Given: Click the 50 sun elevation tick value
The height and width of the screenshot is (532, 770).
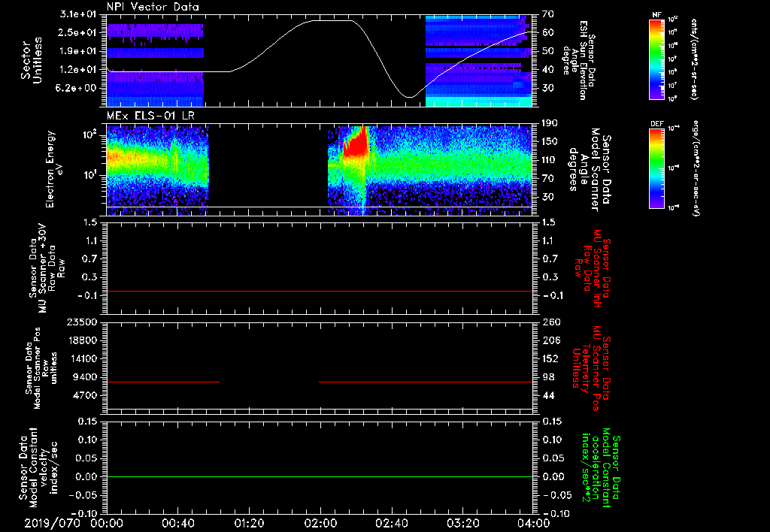Looking at the screenshot, I should coord(548,51).
